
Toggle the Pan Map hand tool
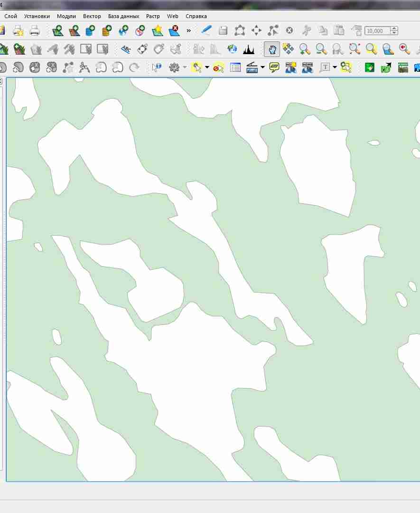[272, 49]
